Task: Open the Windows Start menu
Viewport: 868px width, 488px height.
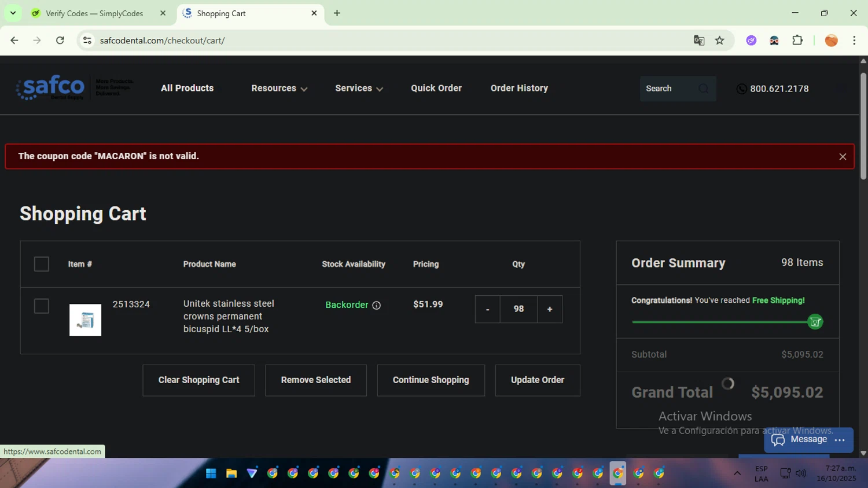Action: [x=211, y=474]
